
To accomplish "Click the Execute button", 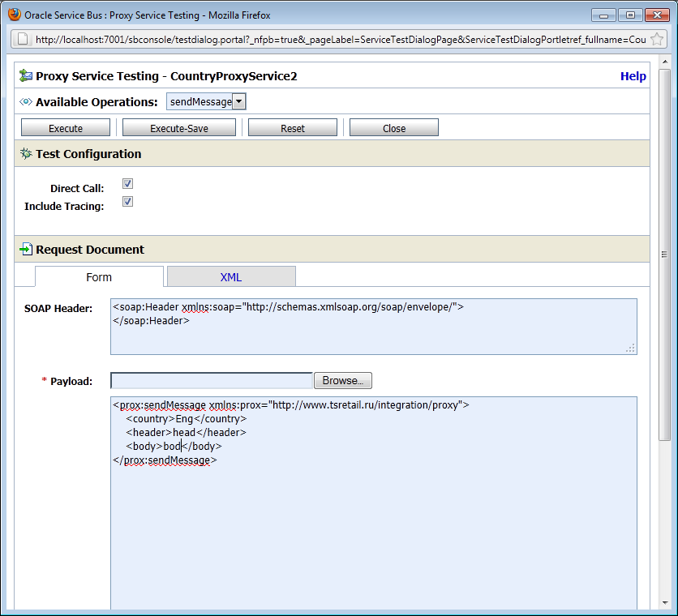I will (x=66, y=128).
